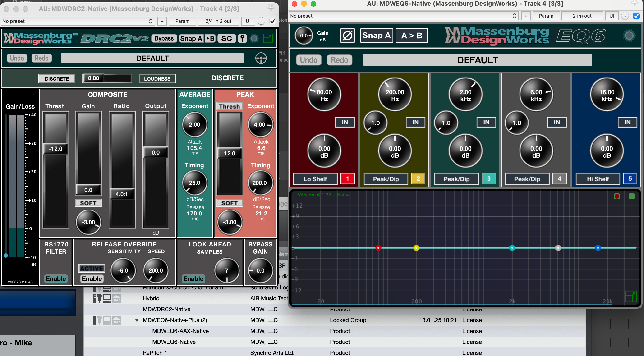Open the DRC2 settings gear
Image resolution: width=644 pixels, height=356 pixels.
pyautogui.click(x=254, y=38)
